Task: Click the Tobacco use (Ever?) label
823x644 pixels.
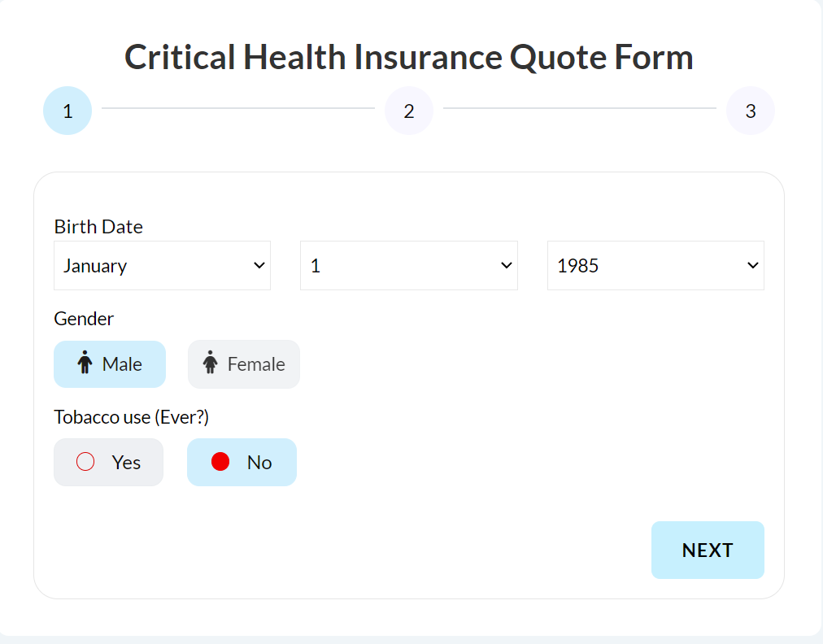Action: [131, 417]
